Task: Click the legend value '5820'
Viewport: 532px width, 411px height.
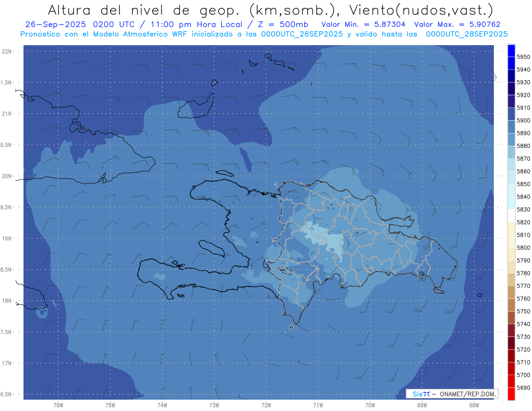Action: click(523, 222)
